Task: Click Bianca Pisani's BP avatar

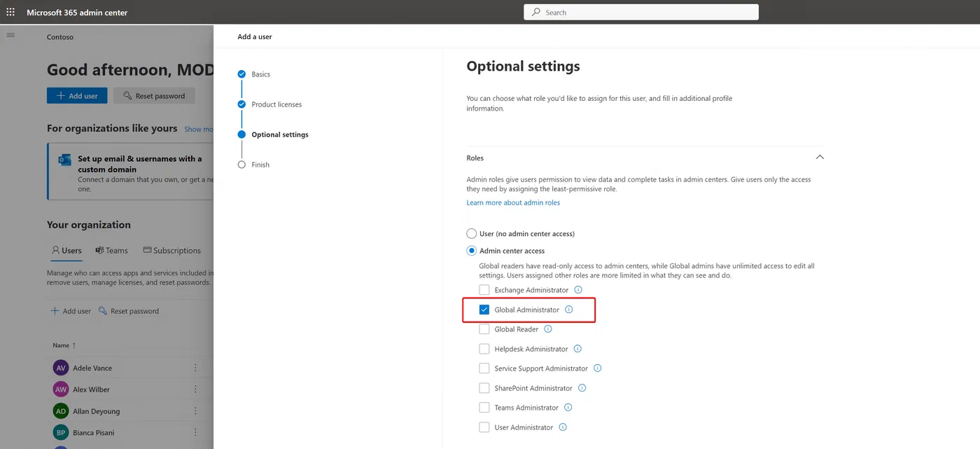Action: [x=61, y=433]
